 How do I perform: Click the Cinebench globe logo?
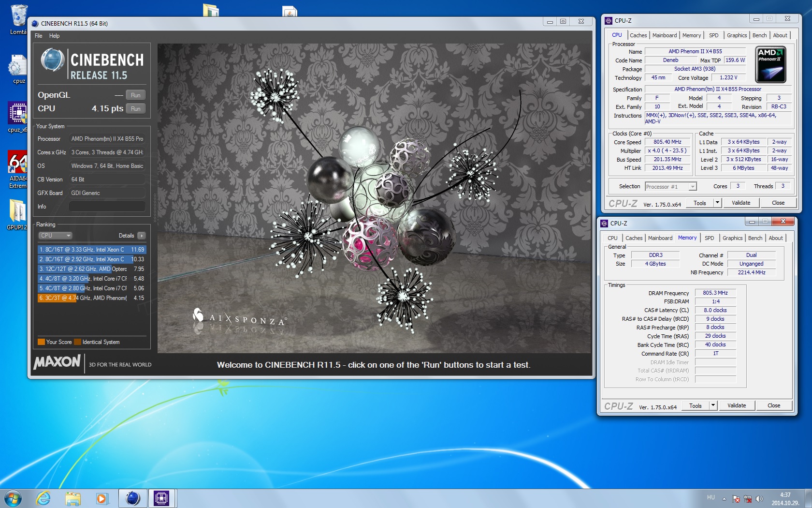pyautogui.click(x=53, y=61)
